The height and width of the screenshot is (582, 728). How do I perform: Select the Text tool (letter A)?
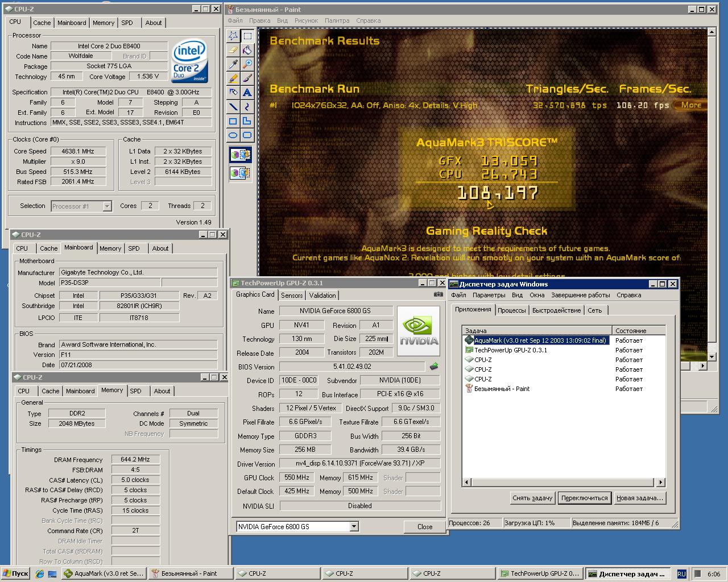(x=247, y=93)
